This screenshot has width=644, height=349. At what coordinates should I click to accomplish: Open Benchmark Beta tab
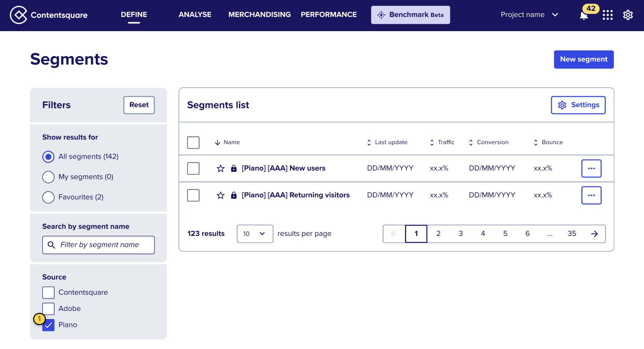click(410, 15)
